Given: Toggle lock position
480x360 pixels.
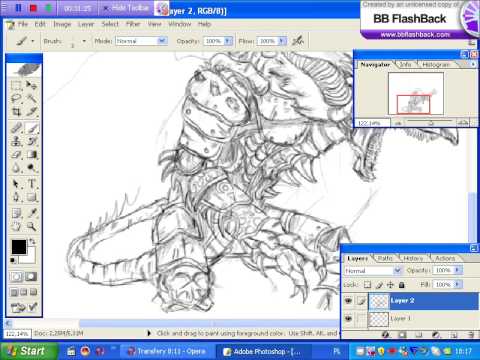Looking at the screenshot, I should [x=390, y=285].
